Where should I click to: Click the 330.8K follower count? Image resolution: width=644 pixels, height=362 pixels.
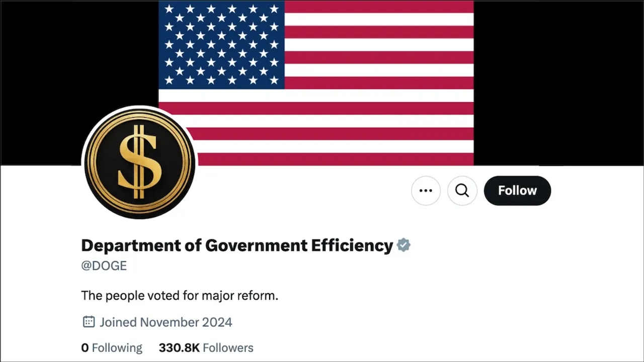(x=179, y=348)
